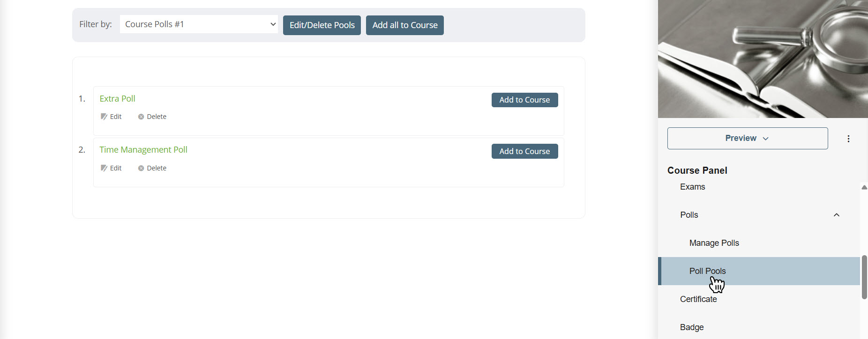Open Badge section in Course Panel
This screenshot has height=339, width=868.
pos(692,327)
